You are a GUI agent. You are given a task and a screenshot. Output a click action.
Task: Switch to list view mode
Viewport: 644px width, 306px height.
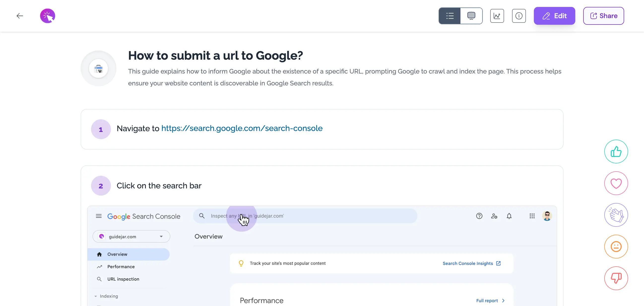coord(450,16)
